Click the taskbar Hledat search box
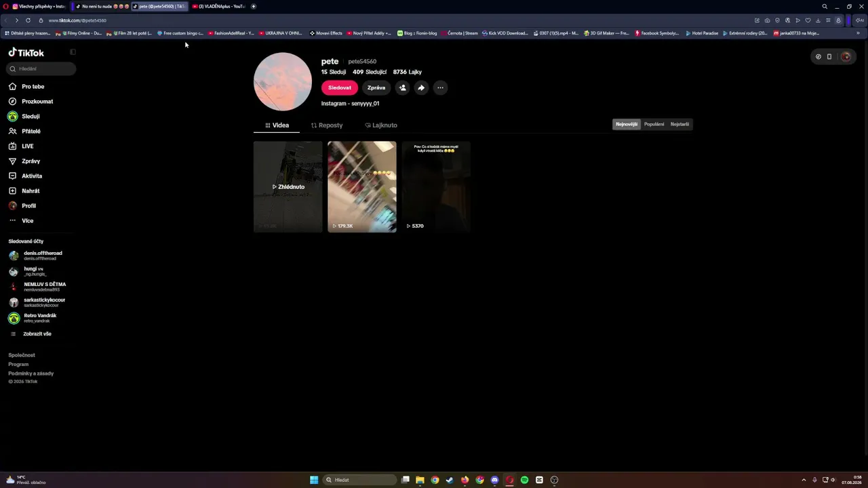 360,480
